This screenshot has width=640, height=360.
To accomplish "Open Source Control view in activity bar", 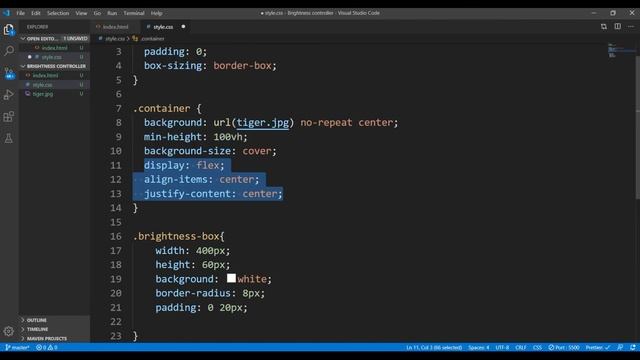I will 9,73.
